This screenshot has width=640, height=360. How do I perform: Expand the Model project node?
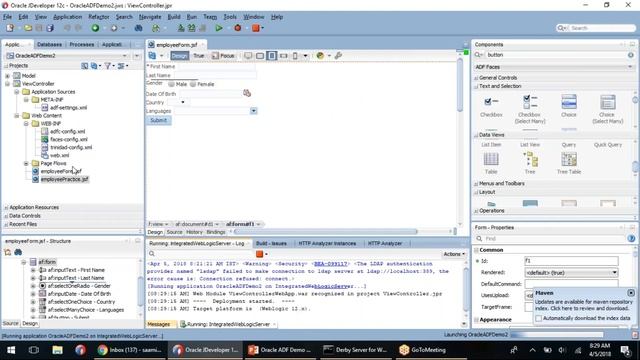7,76
